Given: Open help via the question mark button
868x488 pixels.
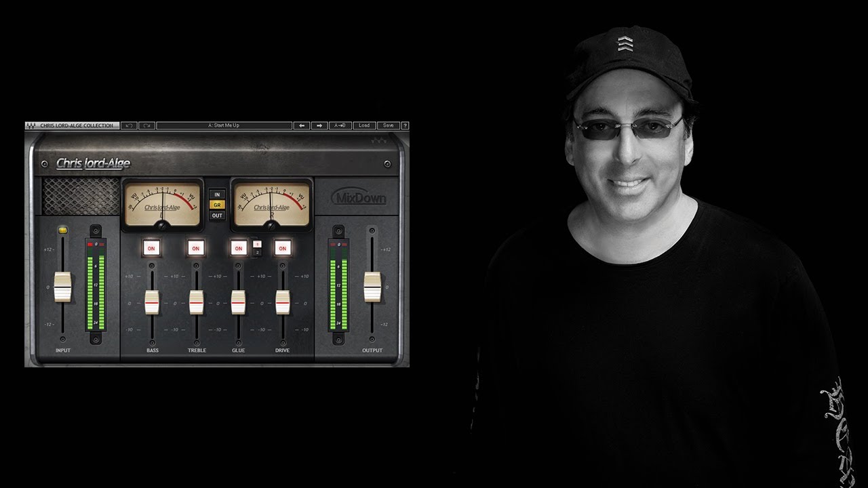Looking at the screenshot, I should pyautogui.click(x=405, y=125).
